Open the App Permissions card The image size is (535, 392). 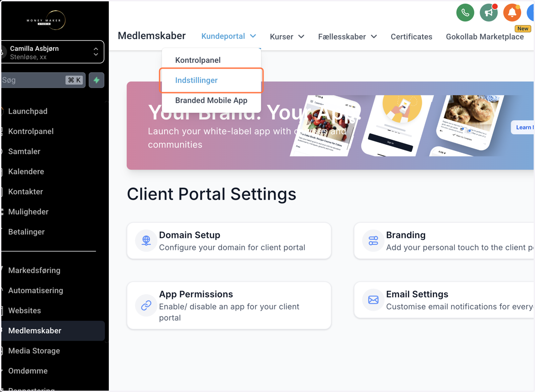point(229,306)
